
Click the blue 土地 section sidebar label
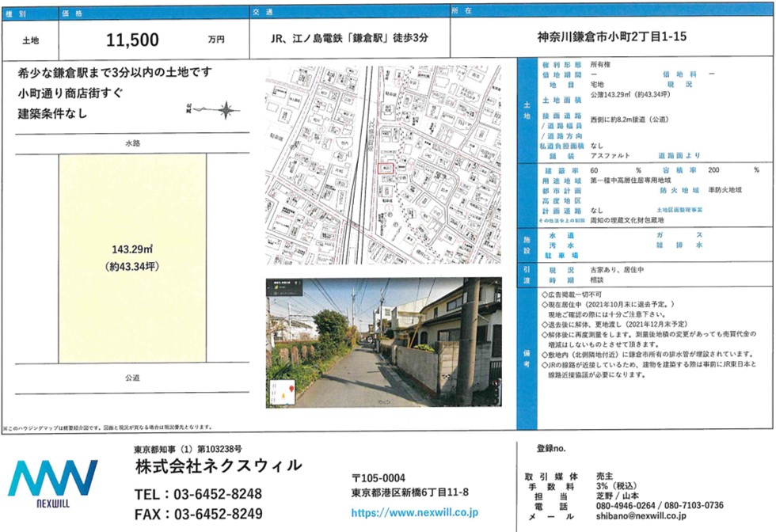click(528, 109)
